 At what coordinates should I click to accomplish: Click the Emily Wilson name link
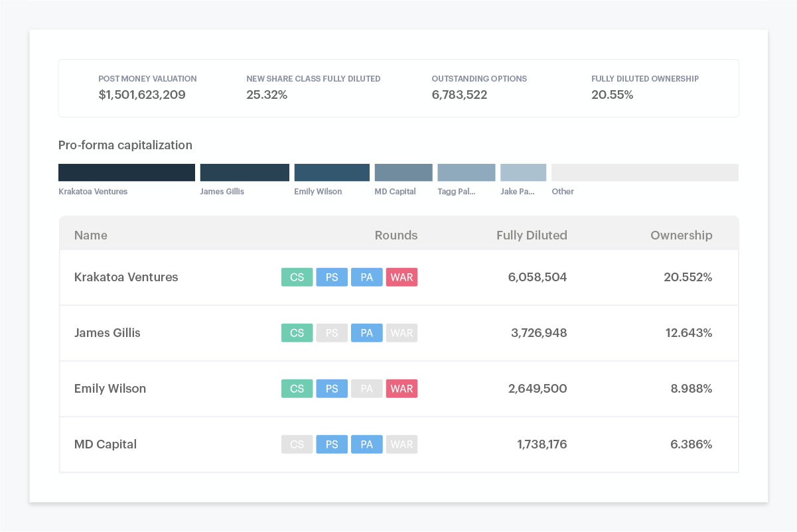point(109,389)
